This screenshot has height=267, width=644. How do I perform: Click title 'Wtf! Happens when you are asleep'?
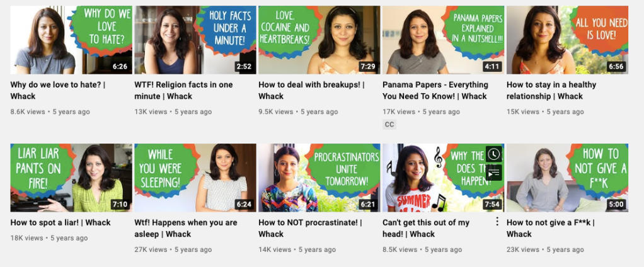[186, 229]
